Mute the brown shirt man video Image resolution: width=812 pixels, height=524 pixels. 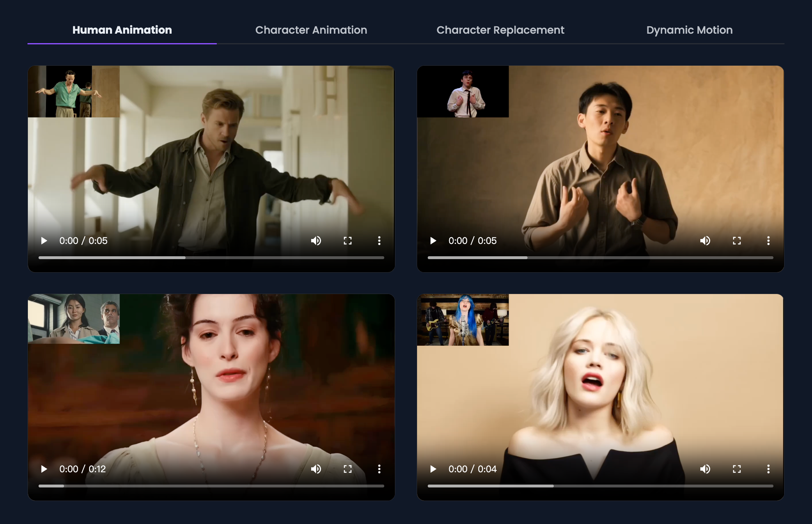[705, 241]
